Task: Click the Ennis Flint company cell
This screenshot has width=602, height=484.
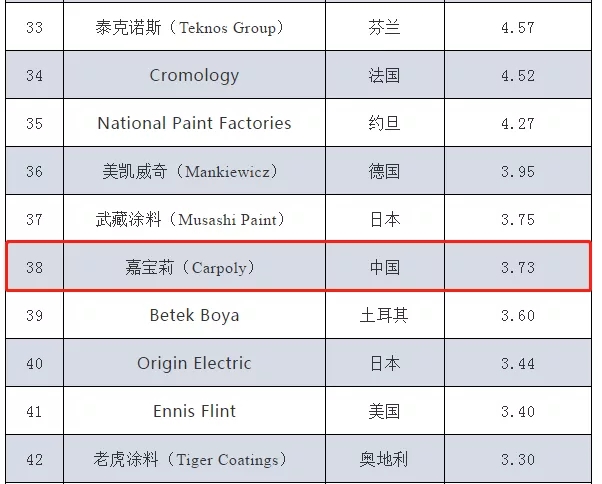Action: point(194,411)
